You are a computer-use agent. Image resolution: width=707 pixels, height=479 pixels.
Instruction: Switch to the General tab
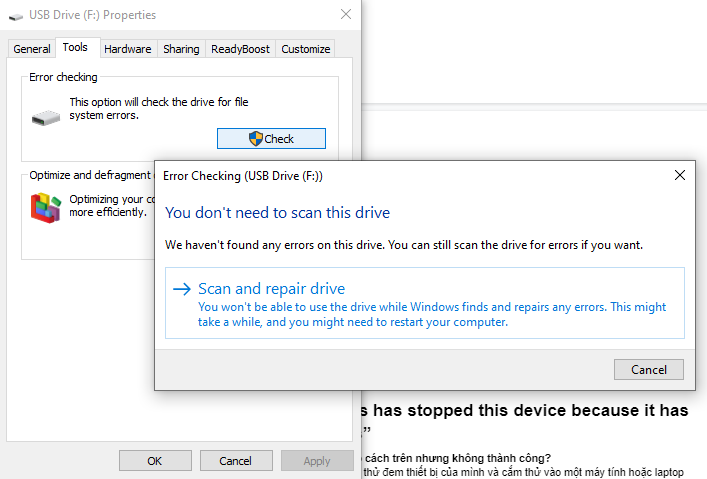32,49
